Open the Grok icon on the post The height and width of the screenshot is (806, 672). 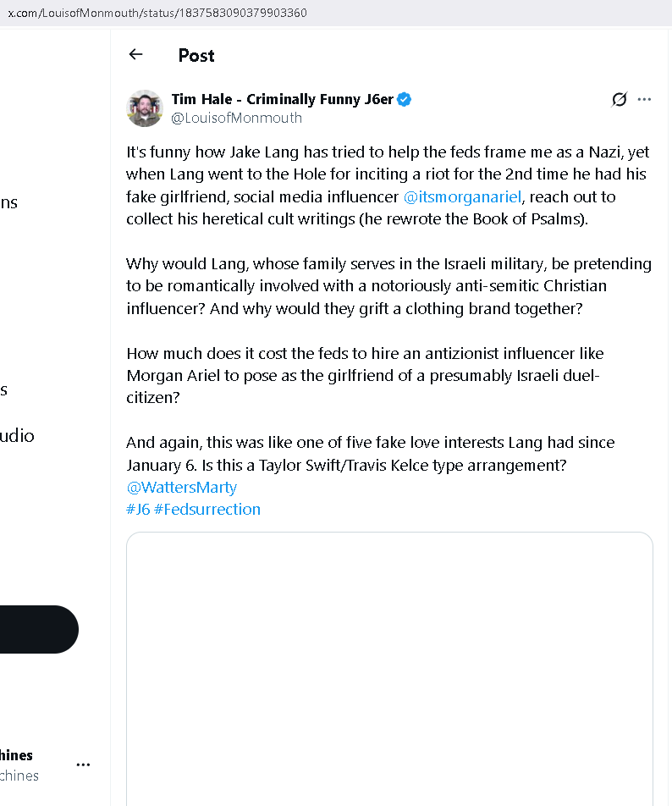(620, 100)
